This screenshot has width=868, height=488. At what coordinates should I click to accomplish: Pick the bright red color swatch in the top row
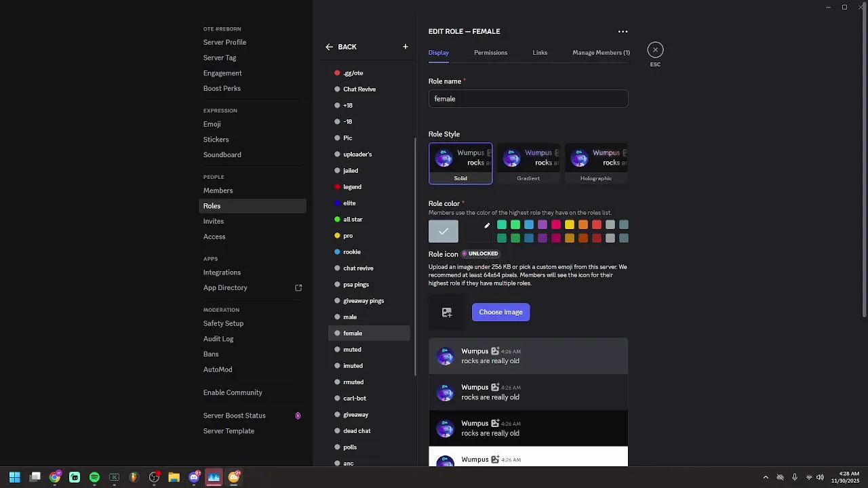click(597, 225)
